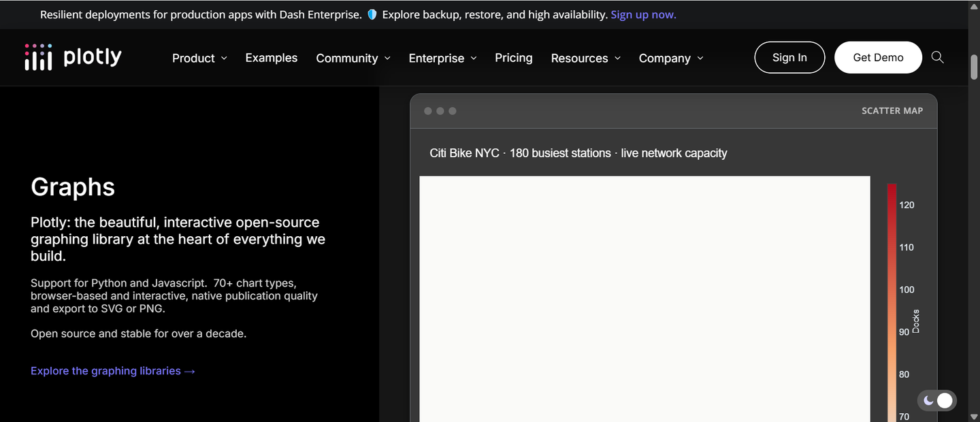
Task: Click the page vertical scrollbar thumb
Action: click(974, 68)
